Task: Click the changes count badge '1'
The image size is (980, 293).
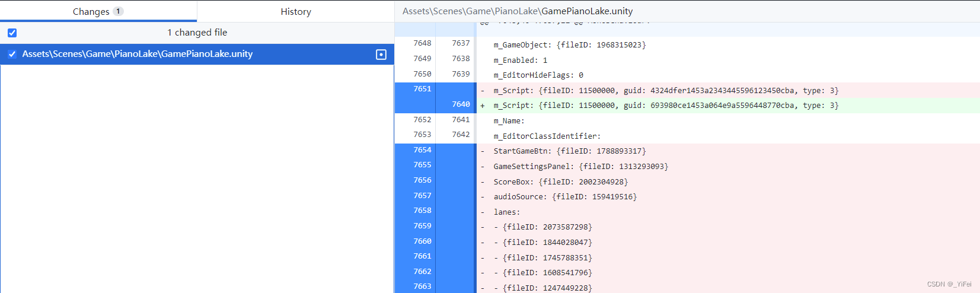Action: pos(118,11)
